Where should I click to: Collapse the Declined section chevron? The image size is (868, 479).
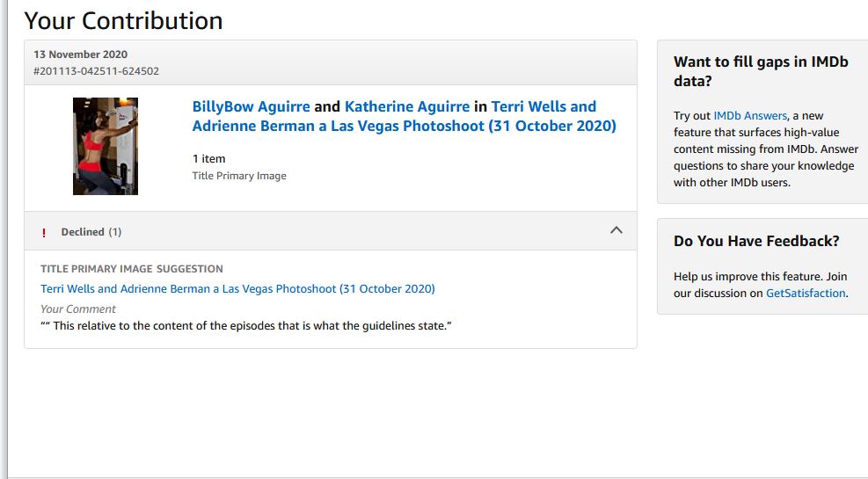616,230
